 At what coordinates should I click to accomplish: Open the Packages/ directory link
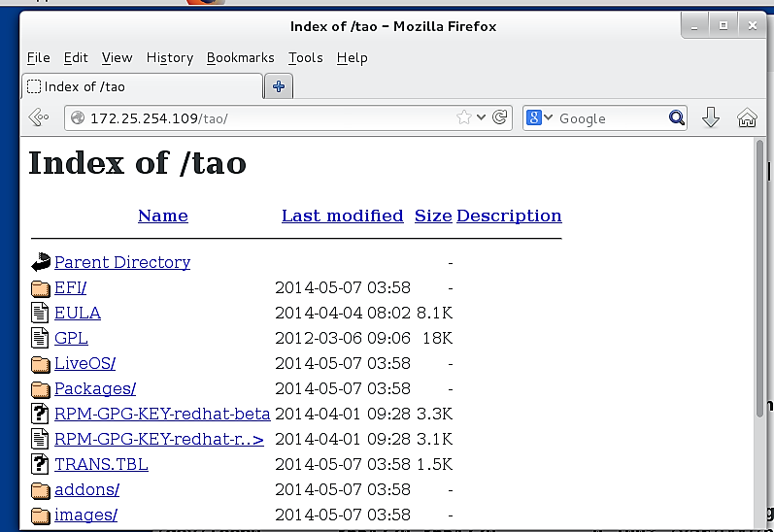coord(95,388)
